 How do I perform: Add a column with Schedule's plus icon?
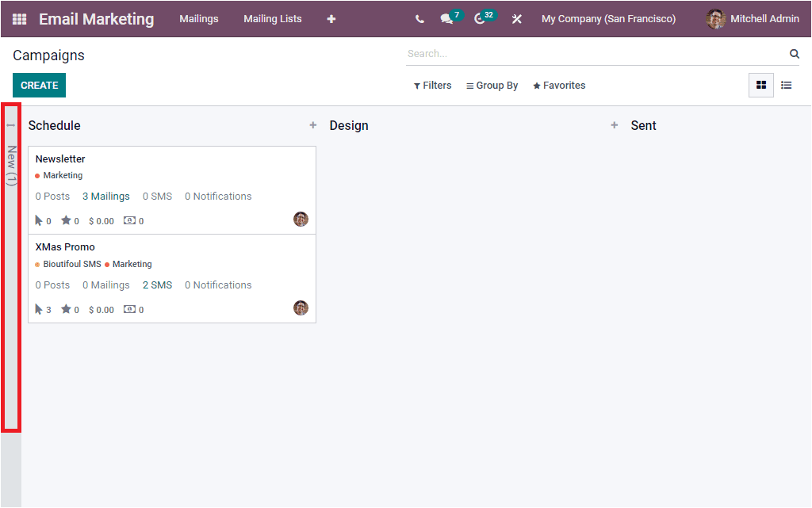pos(313,124)
